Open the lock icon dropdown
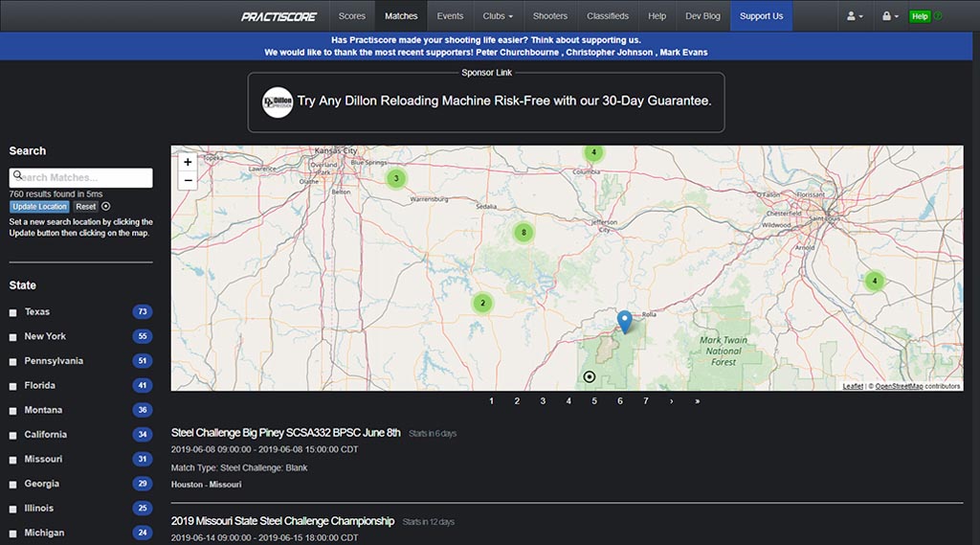Image resolution: width=980 pixels, height=545 pixels. [889, 16]
